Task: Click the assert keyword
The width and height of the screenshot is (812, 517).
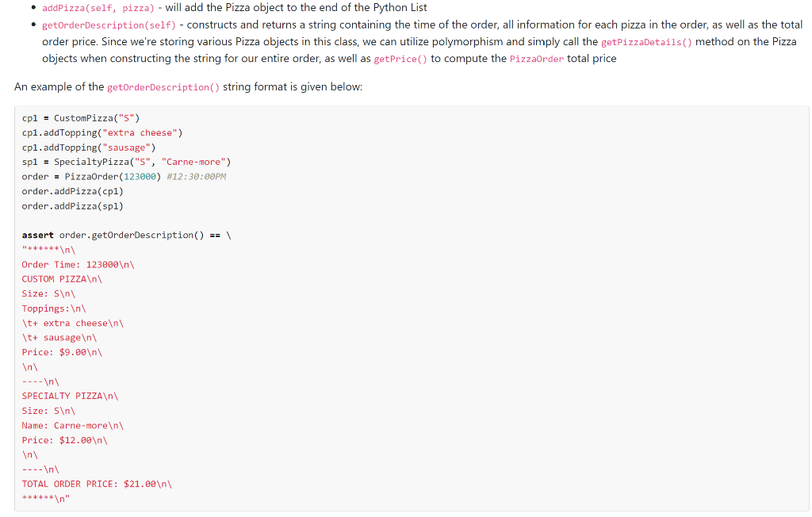Action: [x=37, y=235]
